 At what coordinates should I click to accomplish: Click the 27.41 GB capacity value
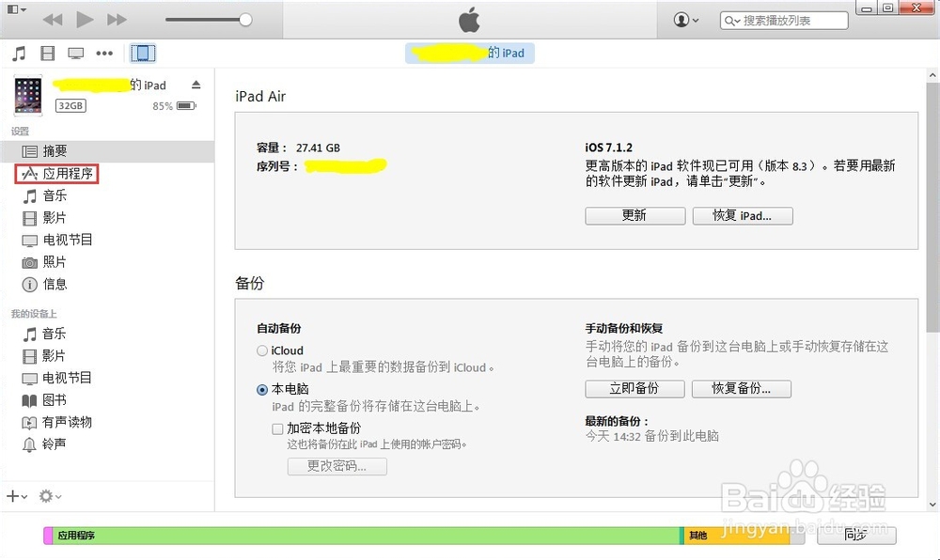(318, 148)
